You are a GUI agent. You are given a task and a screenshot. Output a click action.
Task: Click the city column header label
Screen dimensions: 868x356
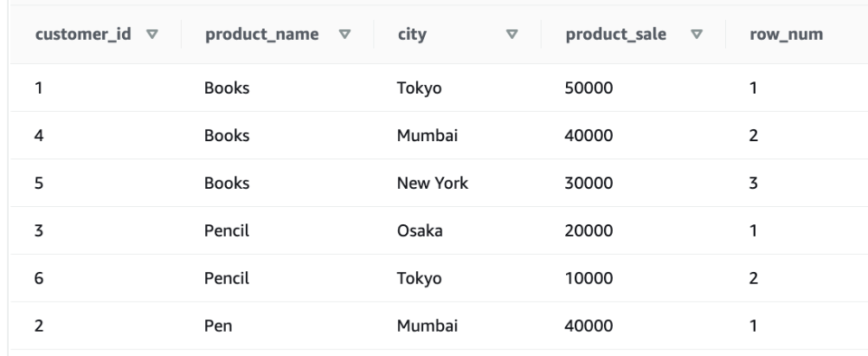pos(412,34)
